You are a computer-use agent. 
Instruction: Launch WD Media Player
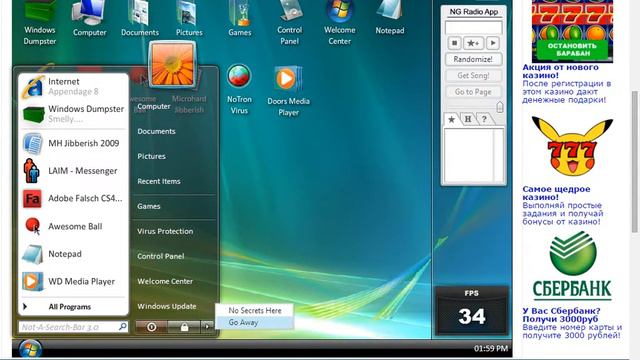73,281
